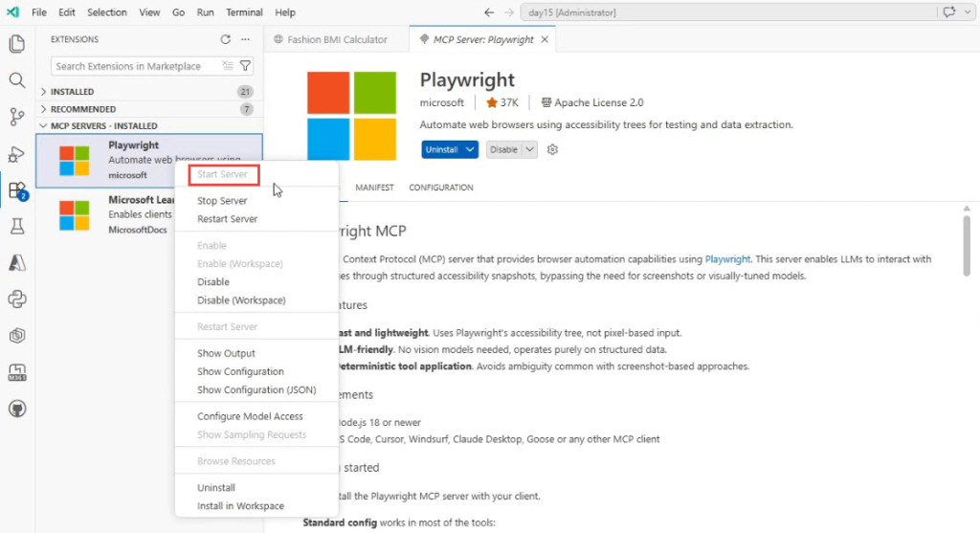The image size is (980, 533).
Task: Go back with the navigation arrow
Action: 489,12
